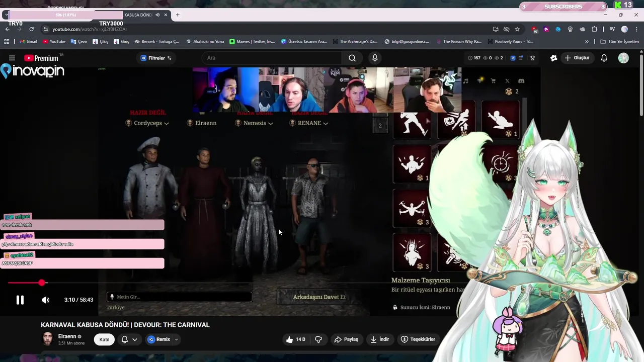
Task: Open the YouTube bookmark
Action: tap(54, 42)
